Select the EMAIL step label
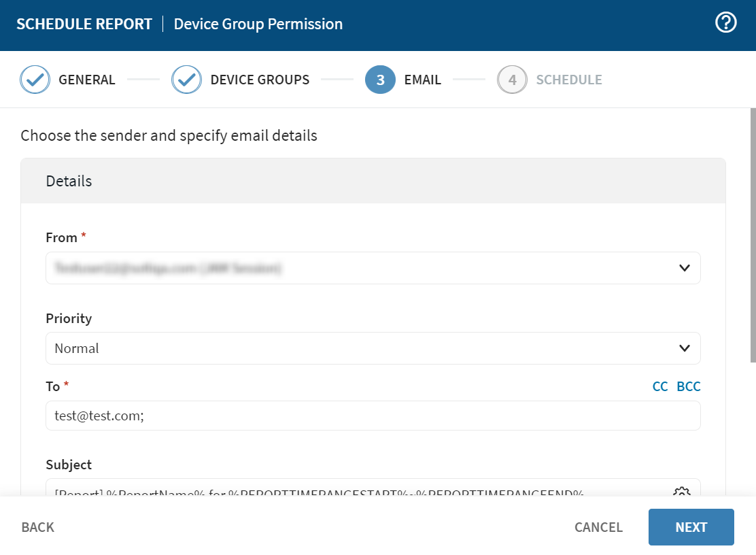Screen dimensions: 756x555 pos(422,80)
